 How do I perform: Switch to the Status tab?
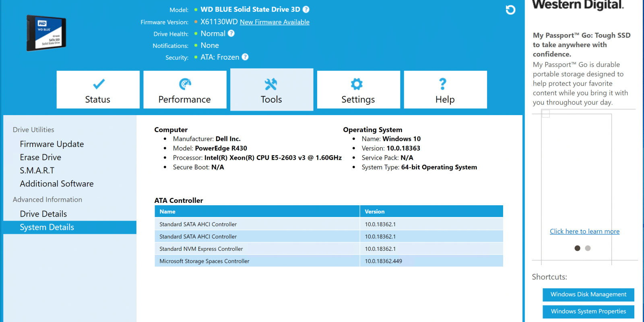pyautogui.click(x=98, y=89)
